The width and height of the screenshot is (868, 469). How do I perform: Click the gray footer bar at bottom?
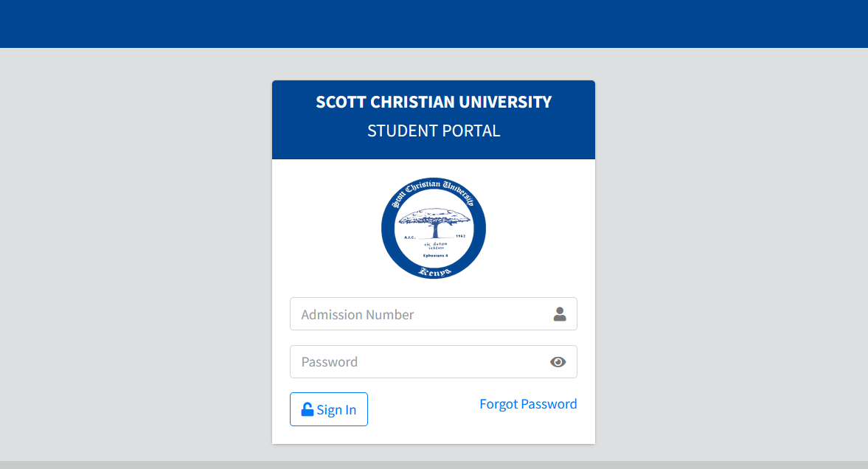pos(434,465)
